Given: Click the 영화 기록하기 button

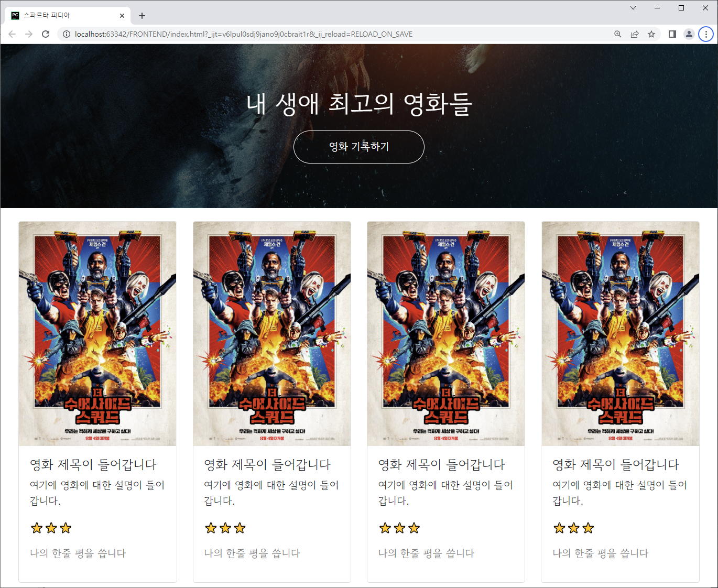Looking at the screenshot, I should tap(359, 147).
